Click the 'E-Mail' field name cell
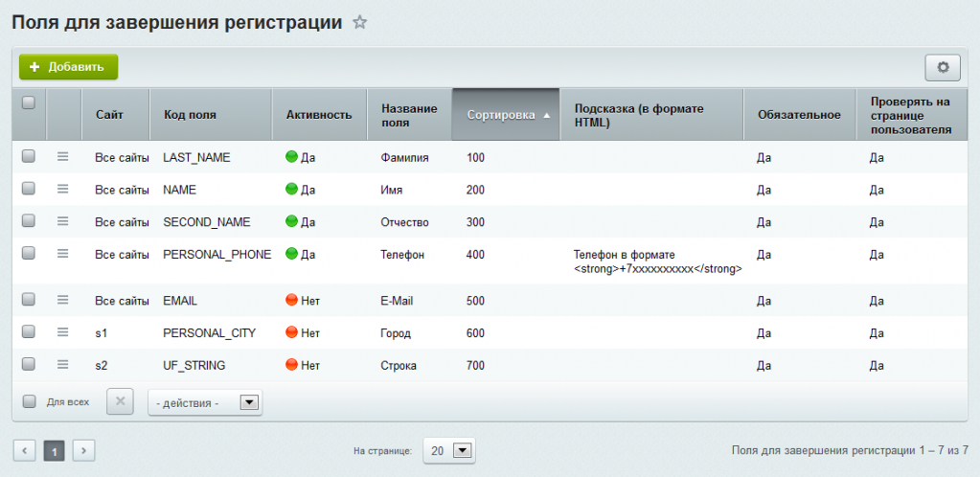980x477 pixels. pos(397,301)
